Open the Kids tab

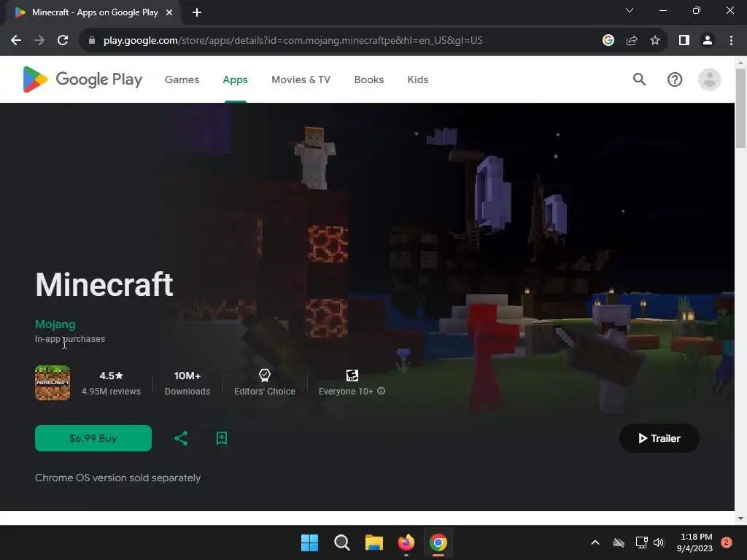(x=418, y=79)
